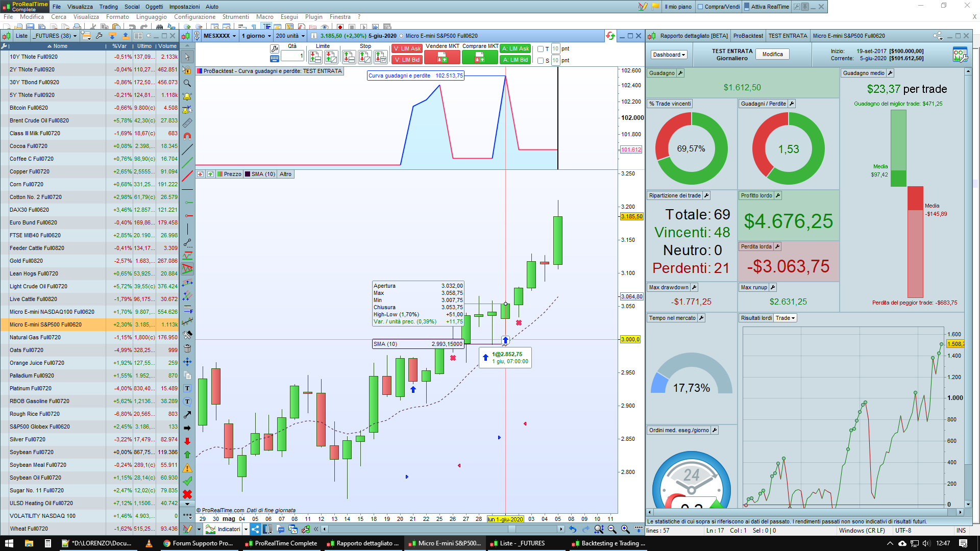Select the trash delete-object tool
This screenshot has width=980, height=551.
tap(187, 348)
